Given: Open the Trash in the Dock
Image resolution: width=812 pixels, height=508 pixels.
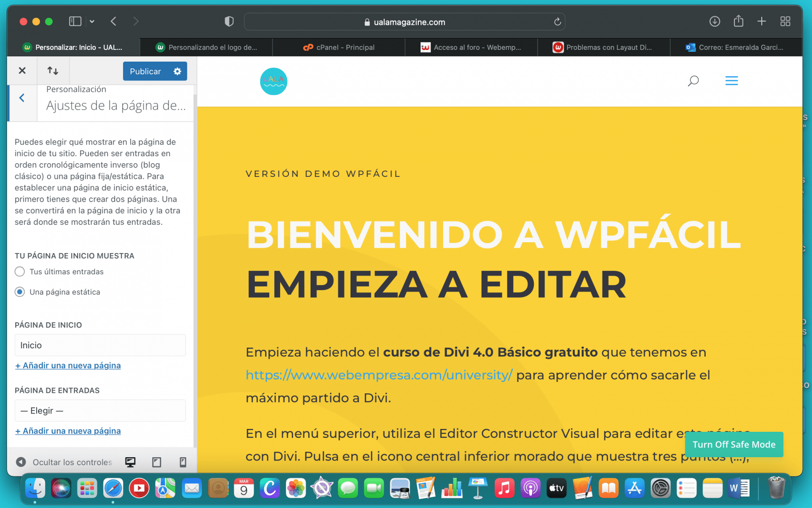Looking at the screenshot, I should click(776, 488).
